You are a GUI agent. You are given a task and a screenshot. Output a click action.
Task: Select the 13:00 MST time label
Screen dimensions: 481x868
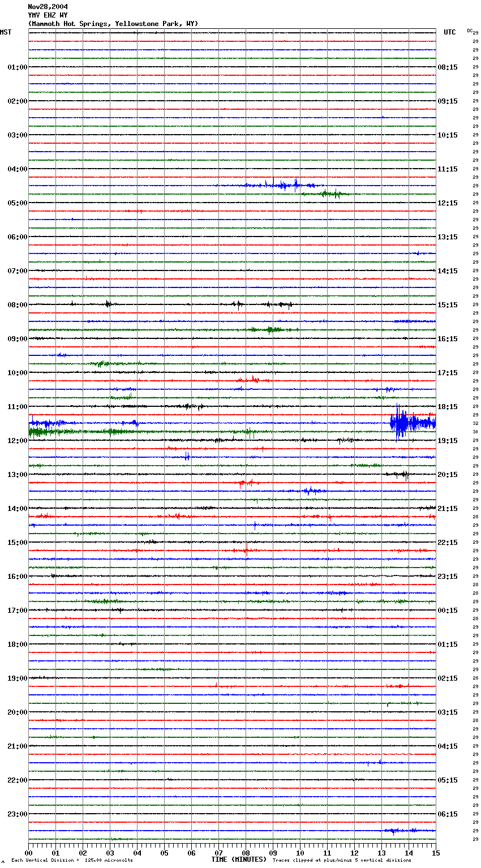[18, 475]
